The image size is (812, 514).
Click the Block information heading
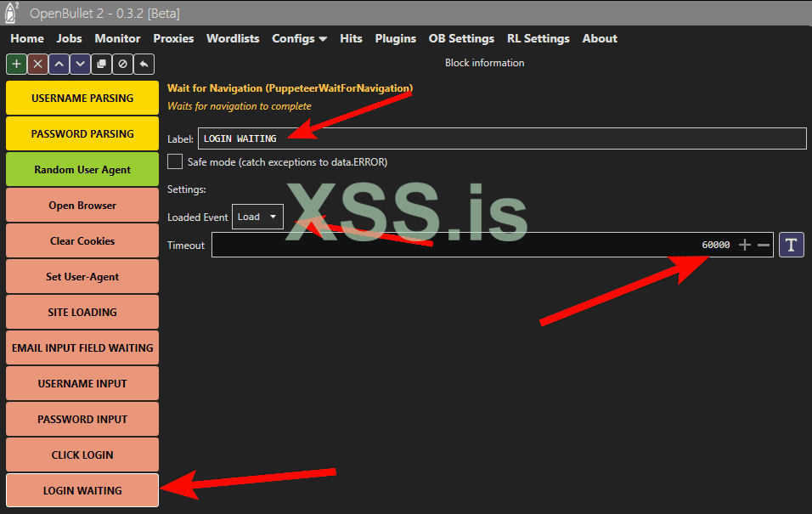coord(485,63)
